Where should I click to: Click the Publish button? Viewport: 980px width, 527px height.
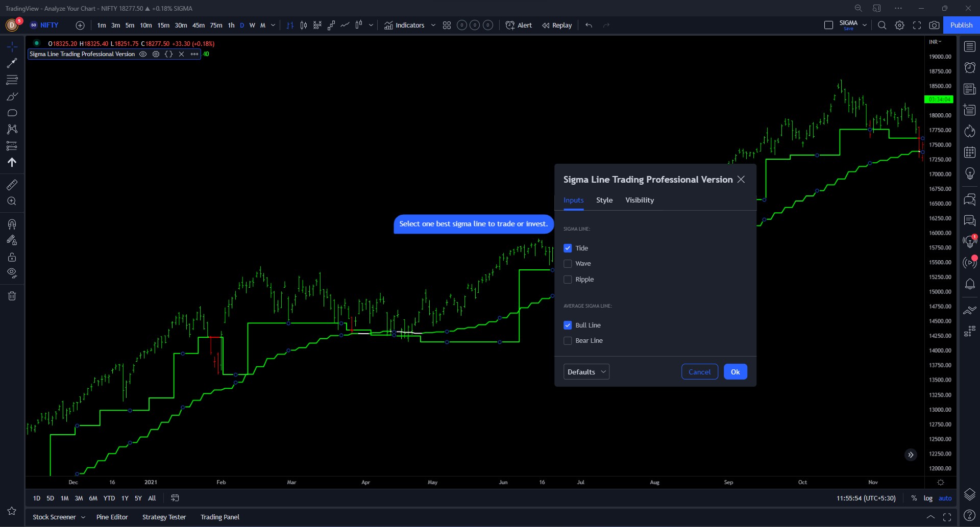(961, 25)
